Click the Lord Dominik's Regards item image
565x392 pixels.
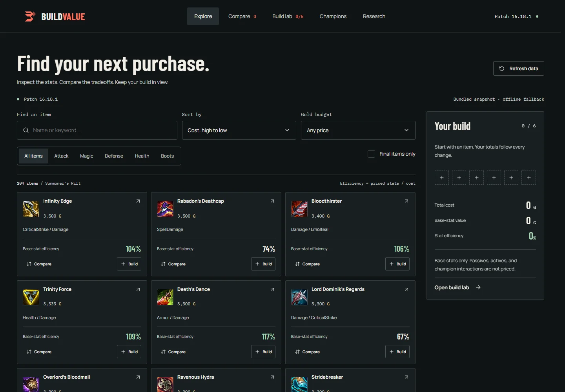[x=299, y=297]
